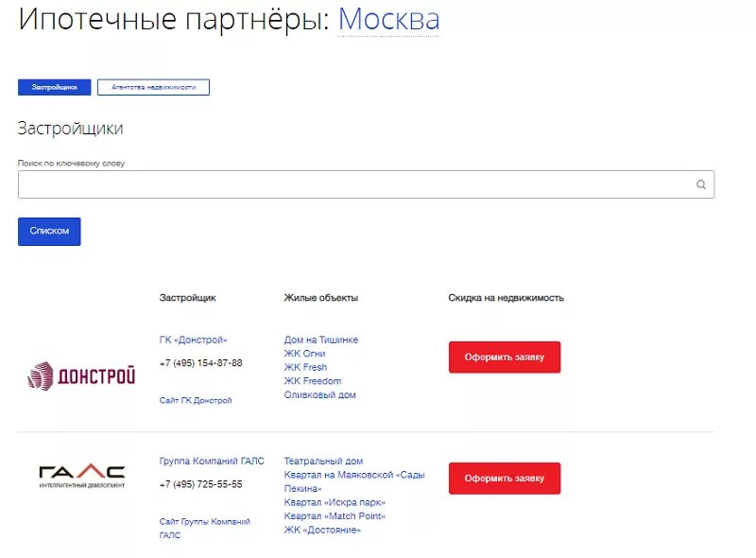
Task: Open the Группа Компаний ГАЛС link
Action: tap(212, 461)
